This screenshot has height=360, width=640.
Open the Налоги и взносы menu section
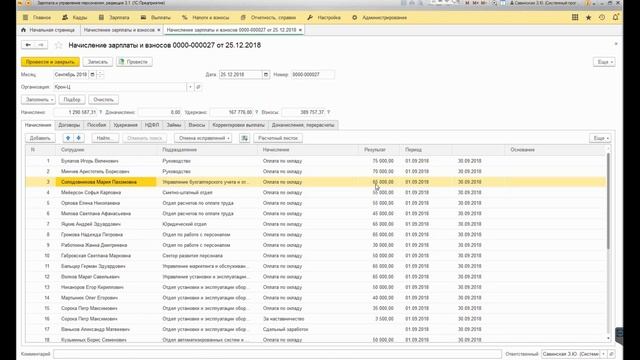[x=206, y=18]
